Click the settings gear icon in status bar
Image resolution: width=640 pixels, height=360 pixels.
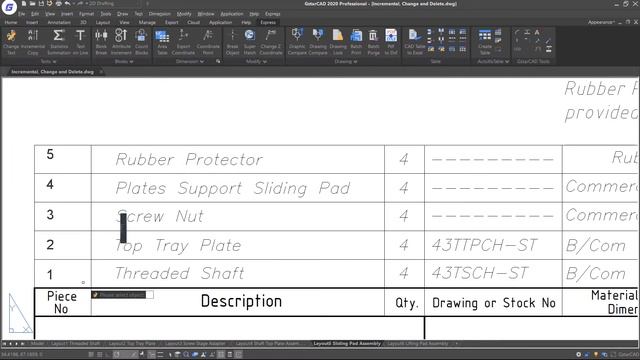click(x=578, y=354)
